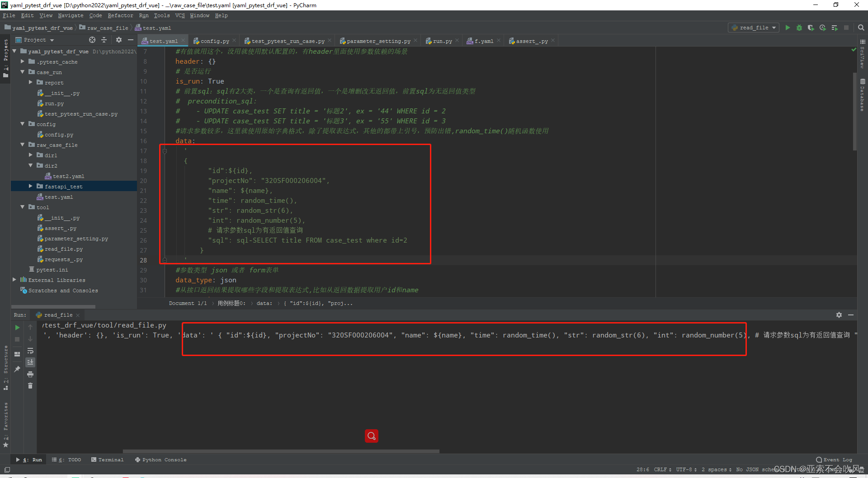Image resolution: width=868 pixels, height=478 pixels.
Task: Open the Python Console tool window
Action: (x=160, y=460)
